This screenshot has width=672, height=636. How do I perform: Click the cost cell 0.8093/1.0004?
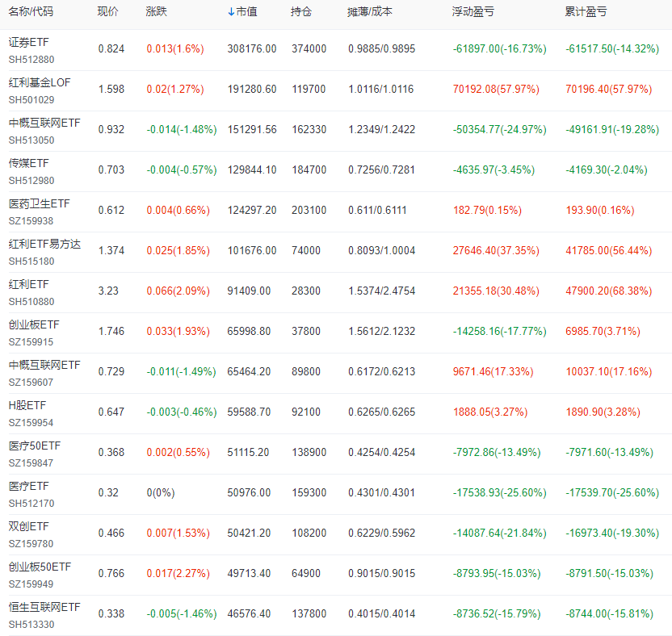381,250
